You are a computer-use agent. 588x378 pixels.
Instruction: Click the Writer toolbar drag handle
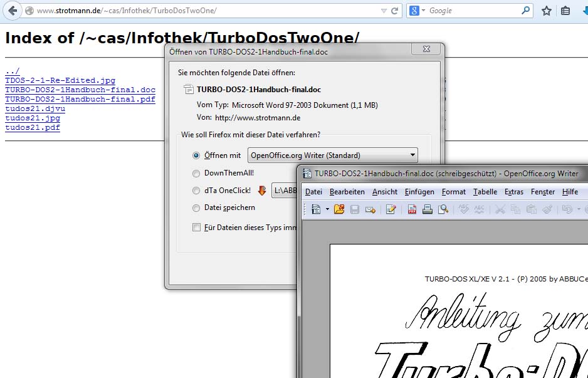coord(305,209)
